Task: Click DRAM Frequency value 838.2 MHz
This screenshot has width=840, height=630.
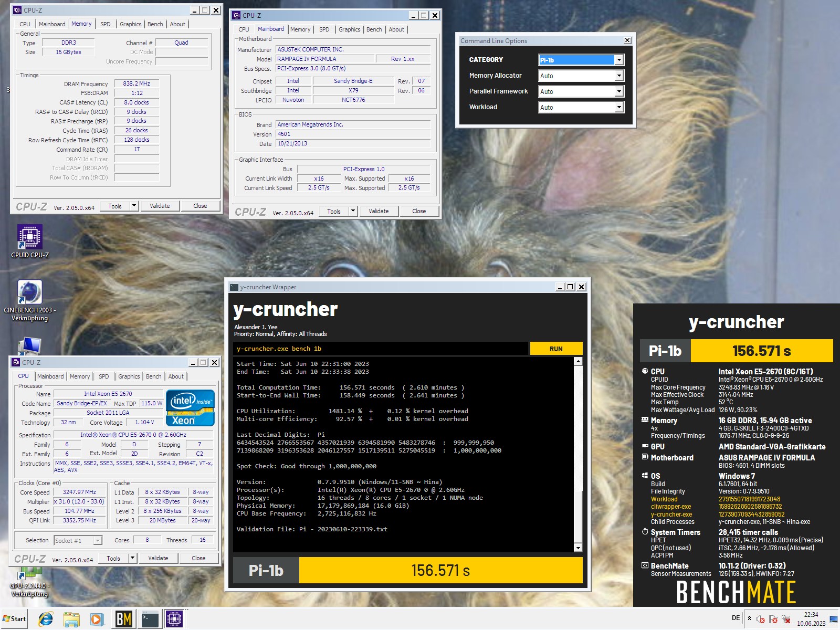Action: coord(136,83)
